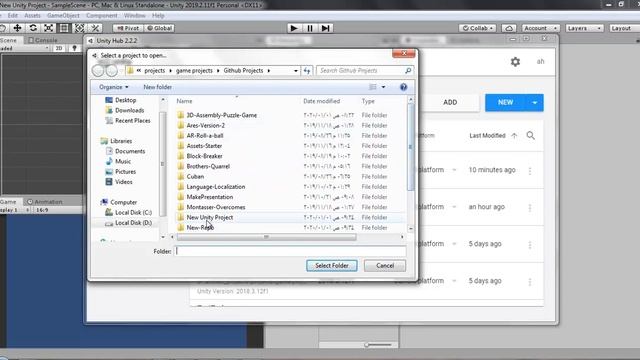640x360 pixels.
Task: Switch to the Console tab
Action: [42, 40]
